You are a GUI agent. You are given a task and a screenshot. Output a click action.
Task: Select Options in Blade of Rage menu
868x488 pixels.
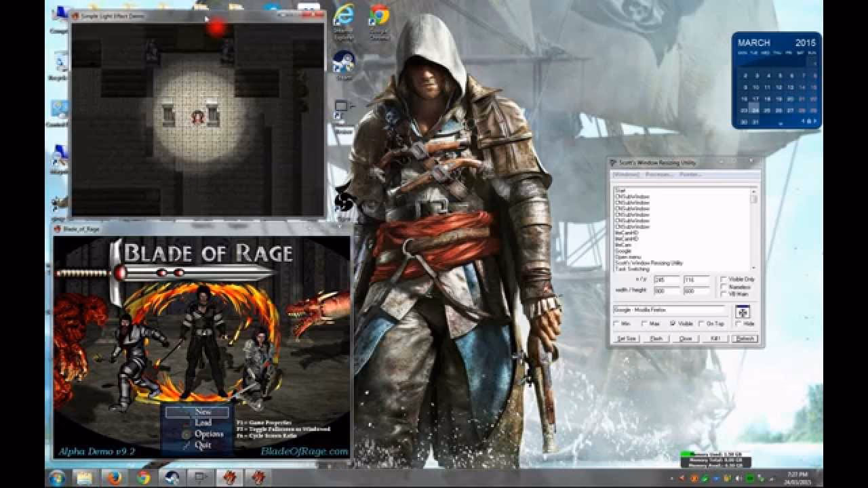click(x=208, y=434)
